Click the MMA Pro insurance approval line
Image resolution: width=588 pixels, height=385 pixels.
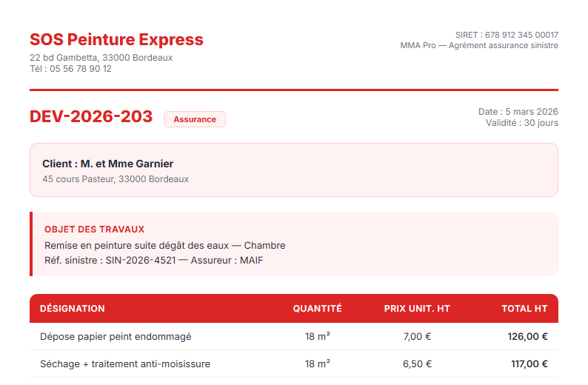click(479, 45)
